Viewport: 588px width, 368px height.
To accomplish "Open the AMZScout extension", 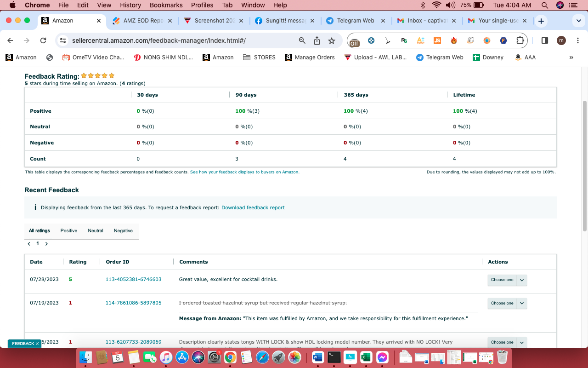I will 421,40.
